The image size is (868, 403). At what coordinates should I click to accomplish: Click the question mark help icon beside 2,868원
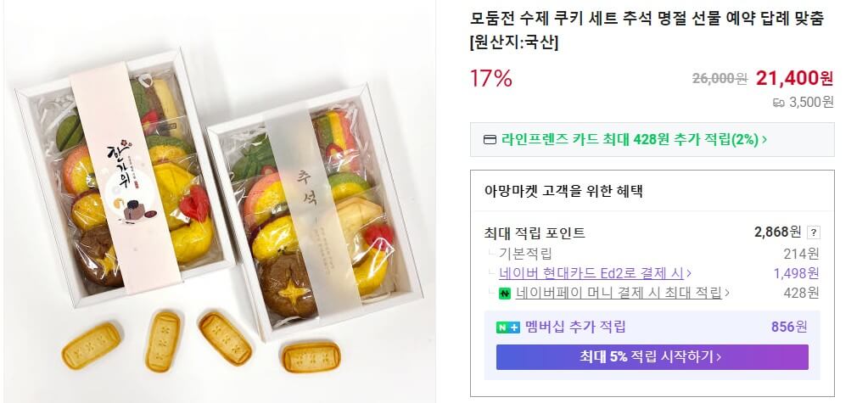(814, 232)
